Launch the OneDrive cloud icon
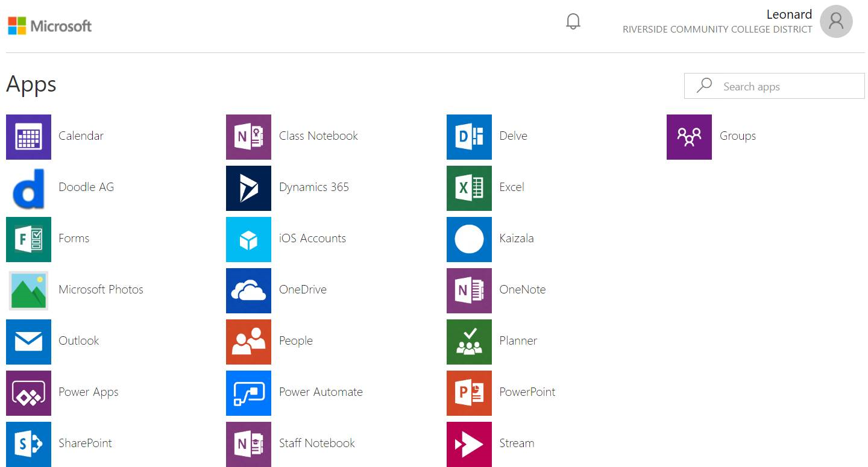 [248, 290]
